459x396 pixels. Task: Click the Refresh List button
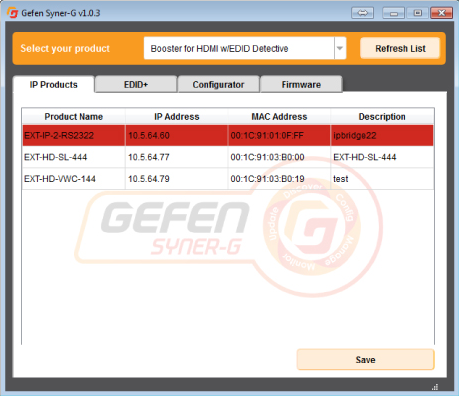click(400, 49)
